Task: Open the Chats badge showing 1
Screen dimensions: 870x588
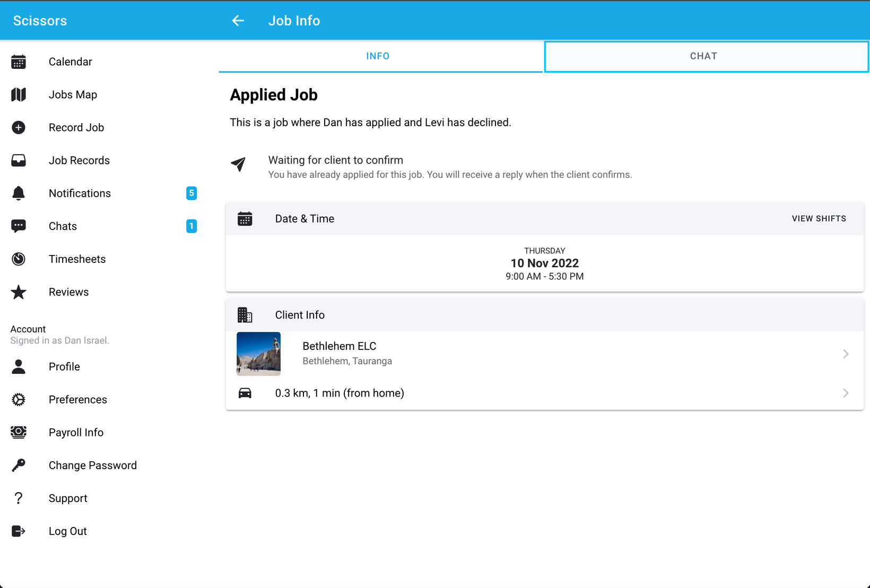Action: coord(192,226)
